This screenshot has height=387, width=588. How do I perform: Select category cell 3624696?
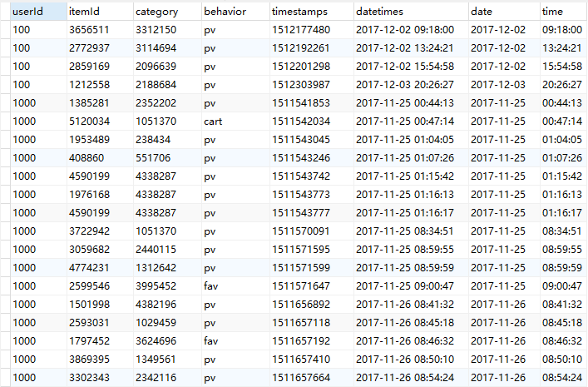point(167,341)
